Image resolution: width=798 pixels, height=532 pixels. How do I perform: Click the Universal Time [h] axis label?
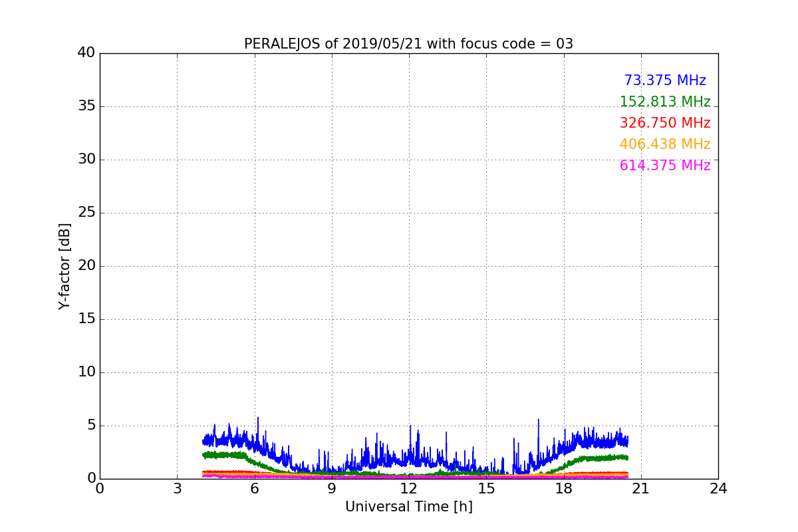408,507
